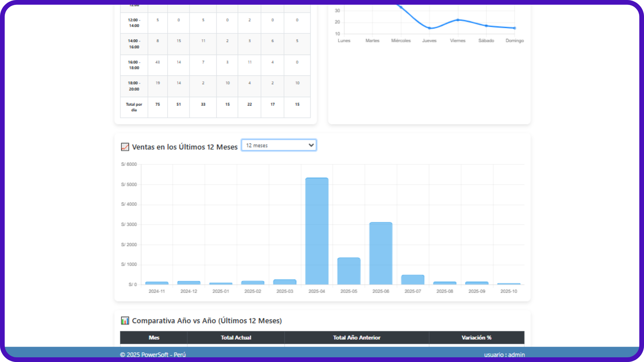The image size is (644, 362).
Task: Click the 2025-07 sales bar
Action: 413,280
